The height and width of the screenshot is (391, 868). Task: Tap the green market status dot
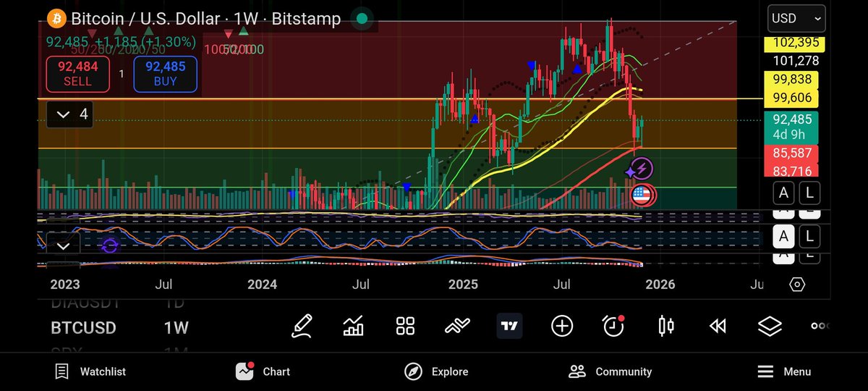[x=362, y=19]
